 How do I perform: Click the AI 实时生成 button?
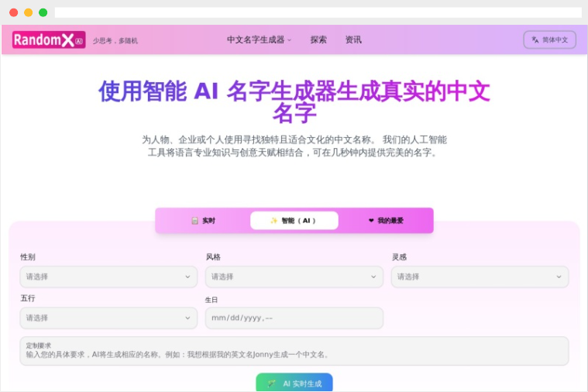294,383
